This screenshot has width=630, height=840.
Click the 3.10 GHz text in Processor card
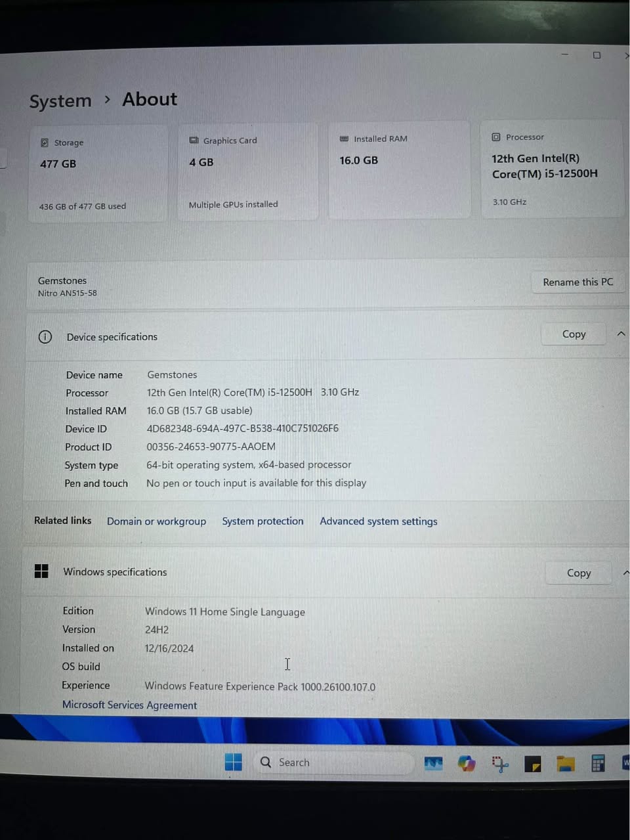509,202
